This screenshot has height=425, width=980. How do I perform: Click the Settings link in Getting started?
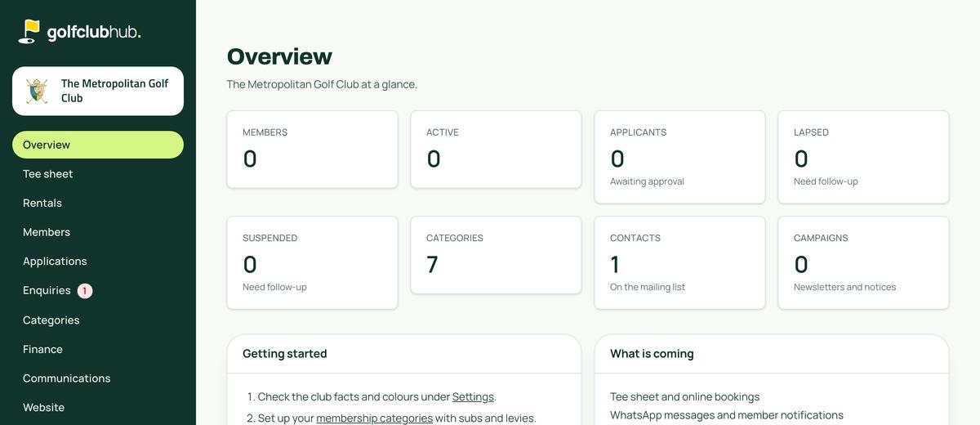coord(473,396)
